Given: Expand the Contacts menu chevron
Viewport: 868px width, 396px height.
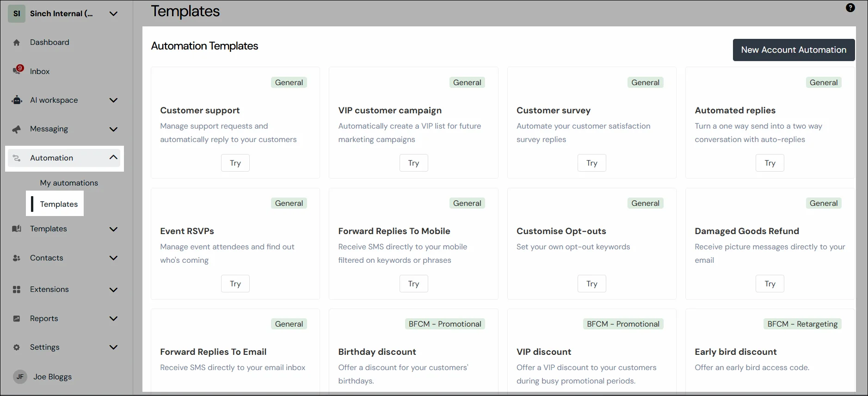Looking at the screenshot, I should pyautogui.click(x=113, y=258).
